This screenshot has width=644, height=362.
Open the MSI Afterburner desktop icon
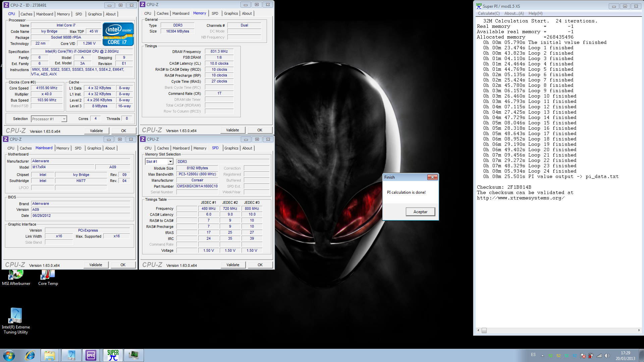tap(16, 278)
